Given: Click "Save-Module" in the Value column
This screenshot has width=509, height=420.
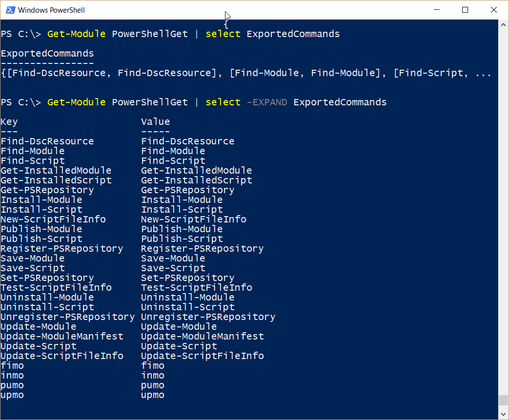Looking at the screenshot, I should 173,259.
